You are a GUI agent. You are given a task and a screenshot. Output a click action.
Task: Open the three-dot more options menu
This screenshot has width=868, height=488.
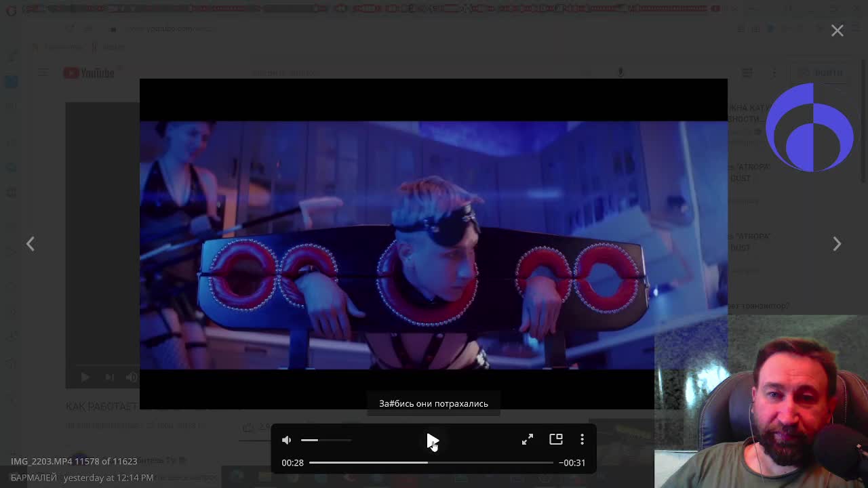582,439
